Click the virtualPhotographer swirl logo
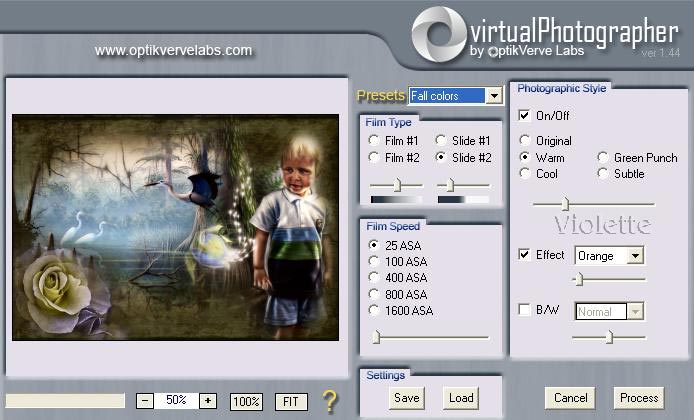Viewport: 694px width, 420px height. point(439,34)
